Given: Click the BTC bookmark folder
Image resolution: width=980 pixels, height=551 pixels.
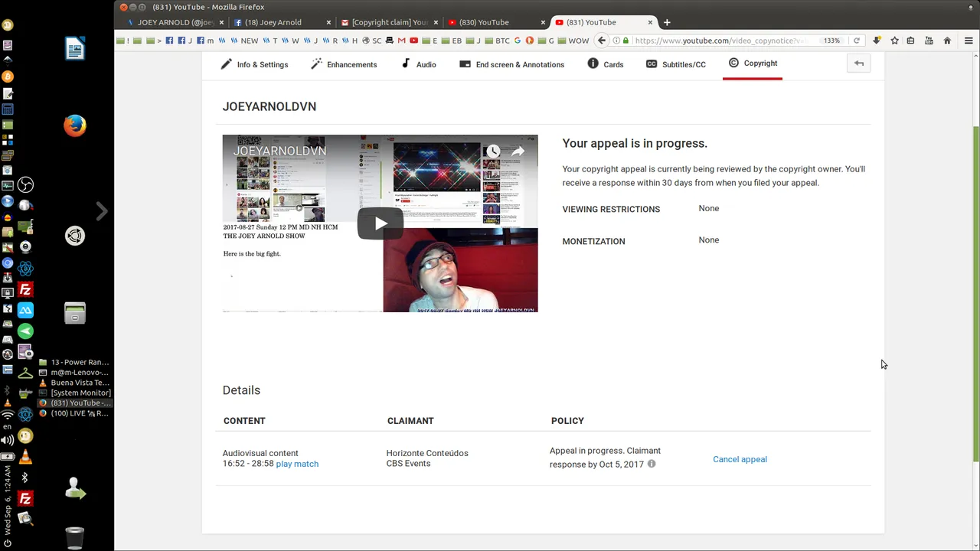Looking at the screenshot, I should (x=497, y=41).
